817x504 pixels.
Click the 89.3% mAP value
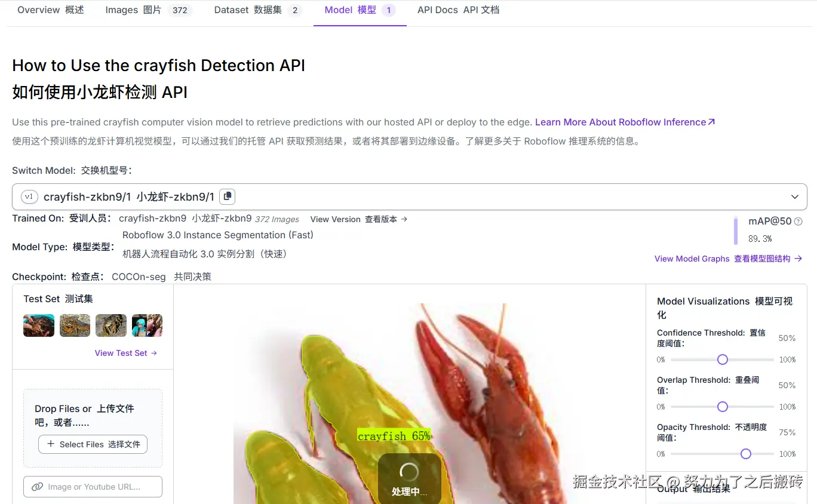tap(760, 239)
